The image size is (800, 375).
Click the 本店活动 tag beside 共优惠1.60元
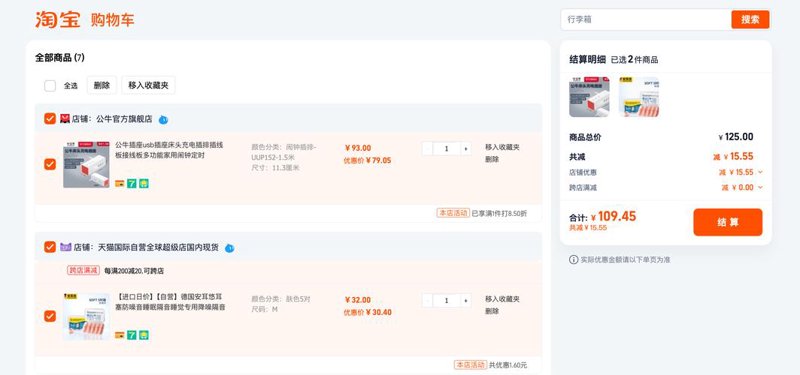pos(470,365)
